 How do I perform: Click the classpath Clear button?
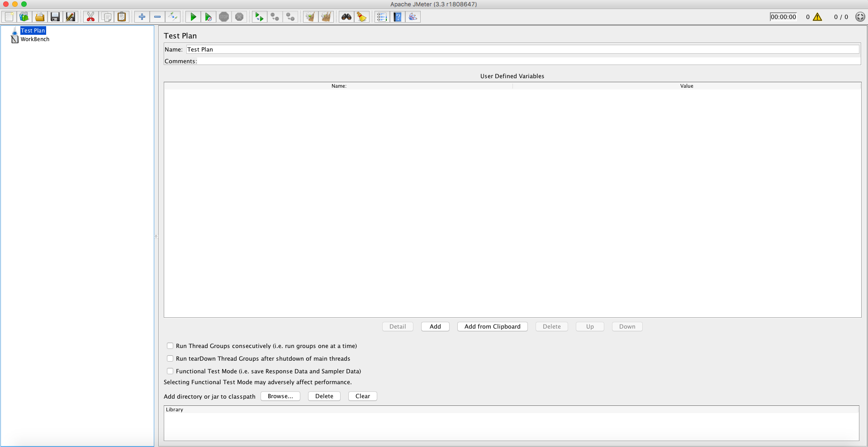[363, 396]
